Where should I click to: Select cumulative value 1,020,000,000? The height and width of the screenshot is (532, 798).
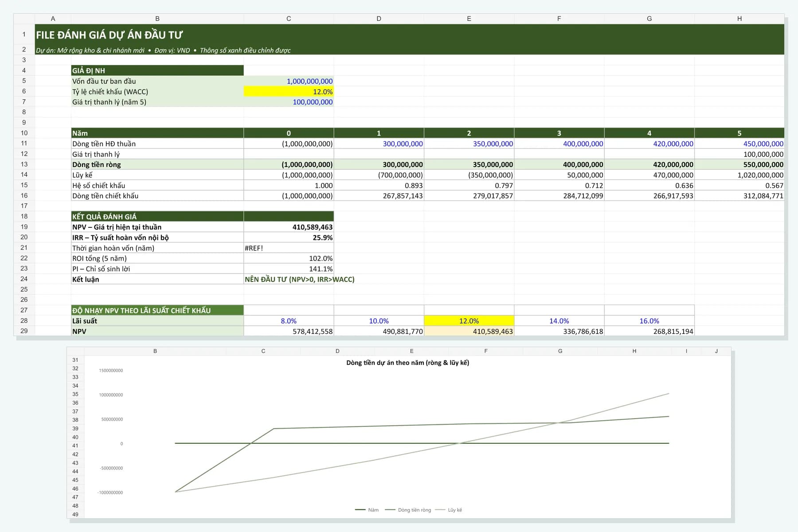click(x=739, y=175)
